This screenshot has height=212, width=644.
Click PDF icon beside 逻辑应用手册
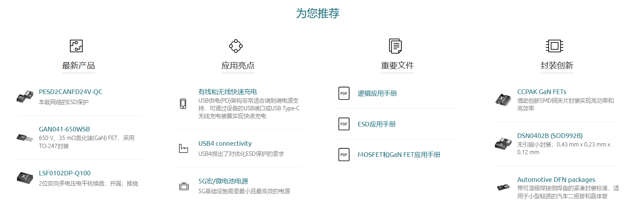tap(344, 93)
